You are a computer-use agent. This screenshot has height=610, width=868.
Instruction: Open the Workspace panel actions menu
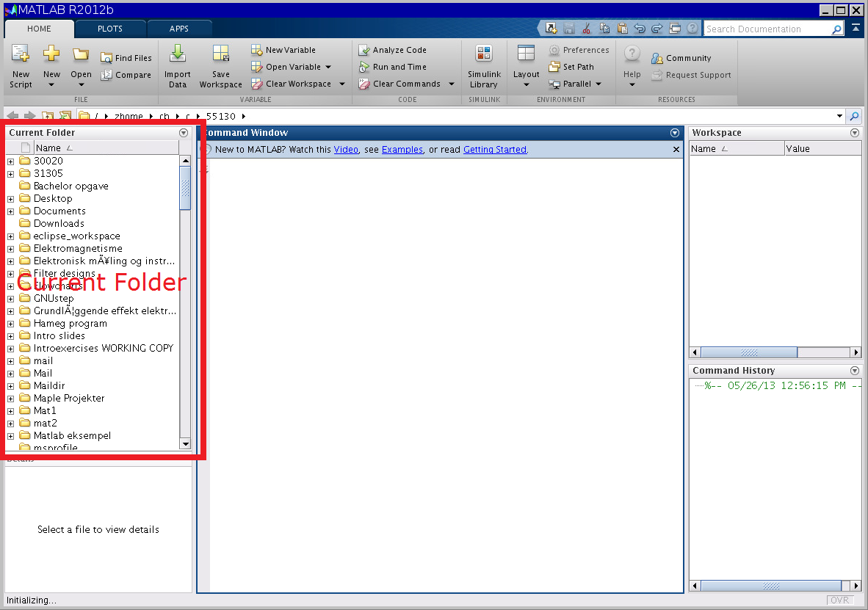855,133
